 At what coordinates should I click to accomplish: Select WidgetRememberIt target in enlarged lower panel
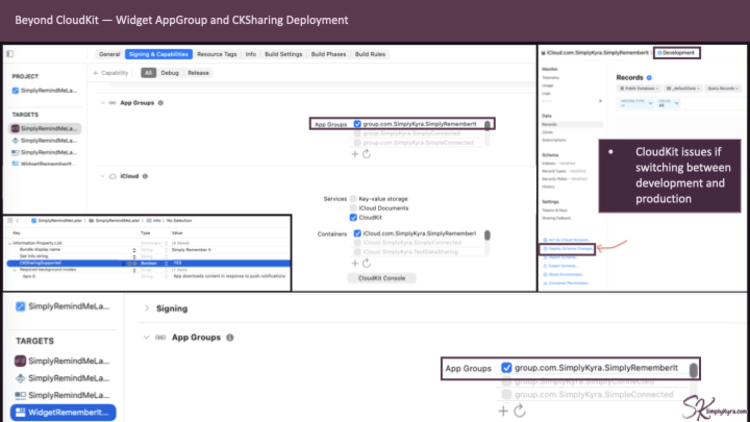pyautogui.click(x=63, y=412)
